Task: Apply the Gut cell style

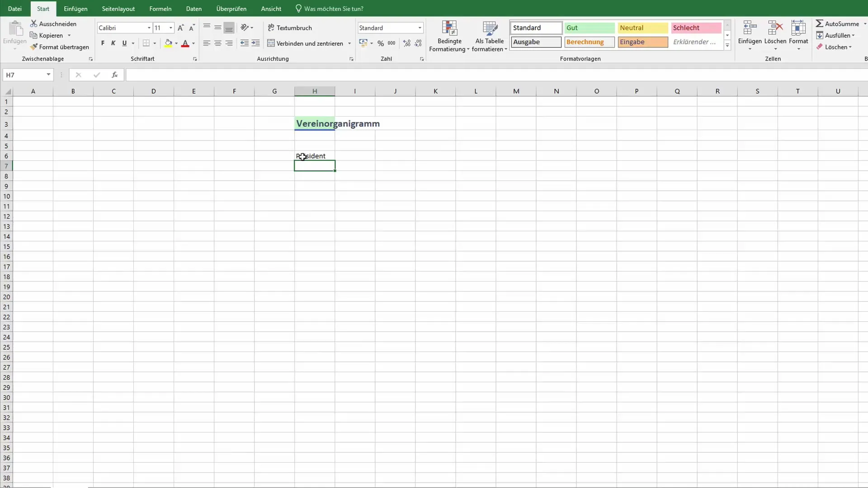Action: [590, 28]
